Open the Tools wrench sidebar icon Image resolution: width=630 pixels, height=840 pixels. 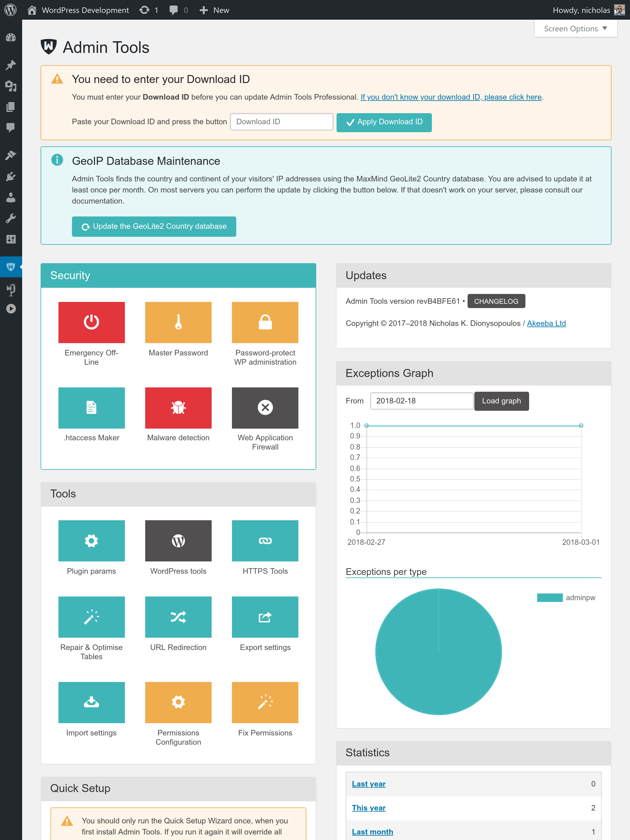[11, 218]
